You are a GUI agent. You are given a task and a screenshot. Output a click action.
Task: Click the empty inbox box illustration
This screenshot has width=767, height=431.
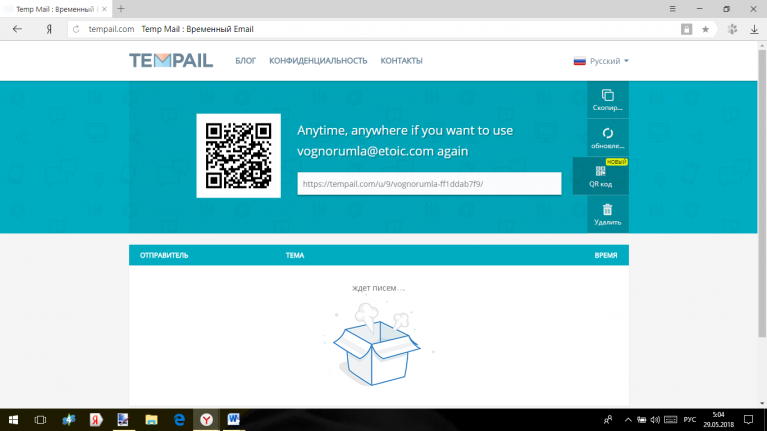click(x=377, y=344)
